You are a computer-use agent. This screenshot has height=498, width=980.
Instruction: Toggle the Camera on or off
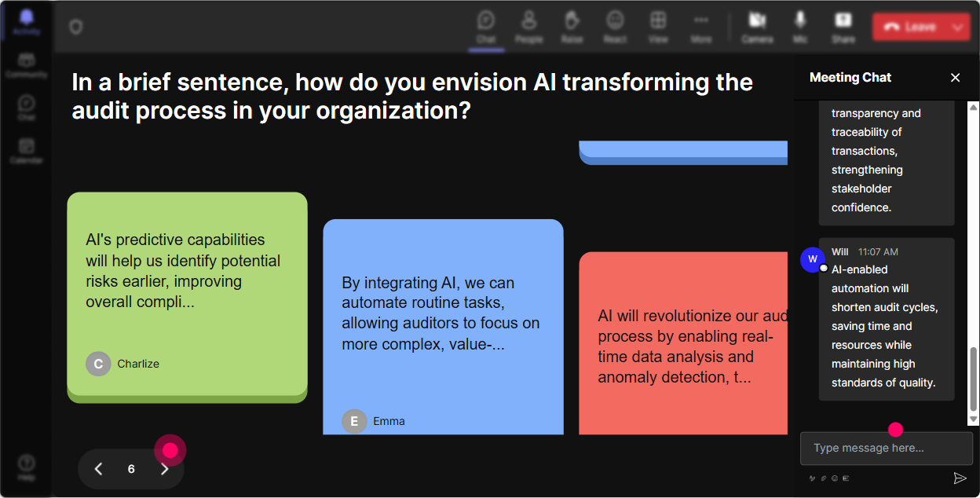757,27
